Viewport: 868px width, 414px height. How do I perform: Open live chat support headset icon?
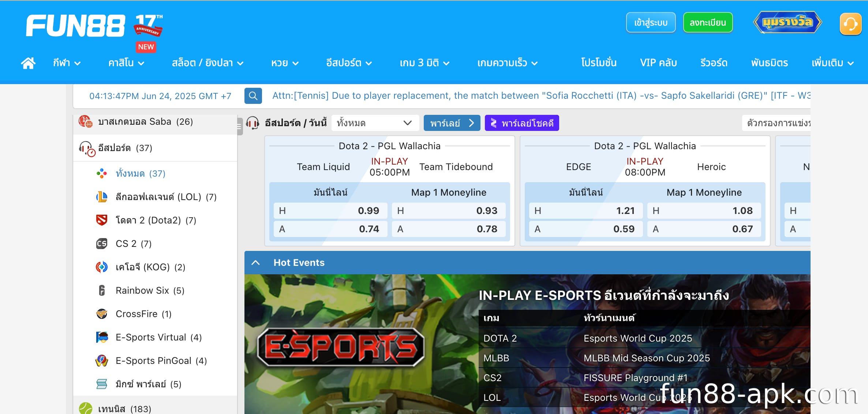click(x=850, y=24)
